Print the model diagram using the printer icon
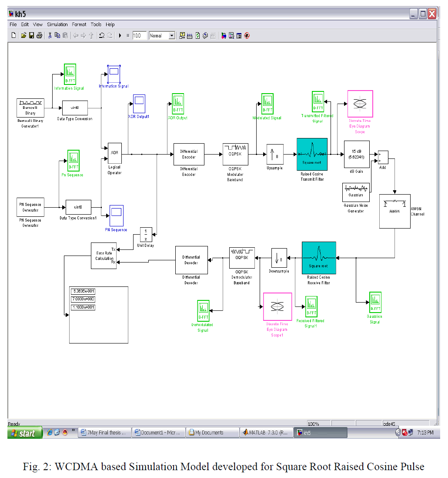The height and width of the screenshot is (478, 448). pyautogui.click(x=40, y=35)
